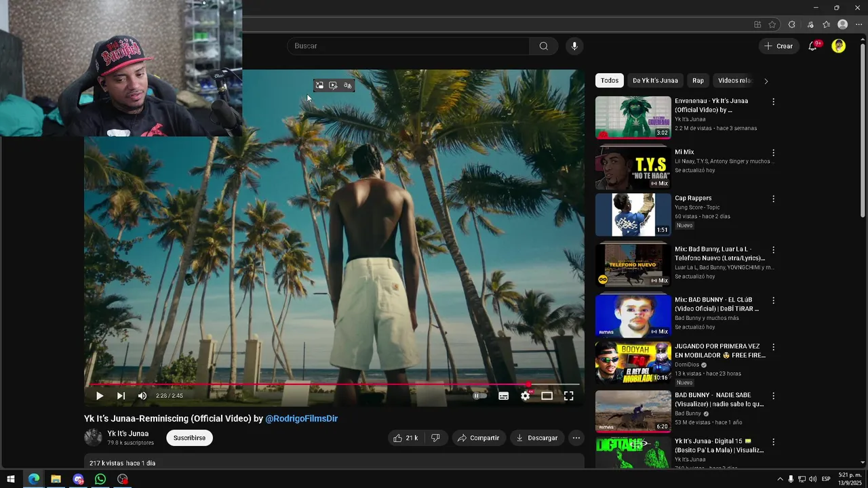Open options for Telefono Nuevo mix
The image size is (868, 488).
point(773,250)
